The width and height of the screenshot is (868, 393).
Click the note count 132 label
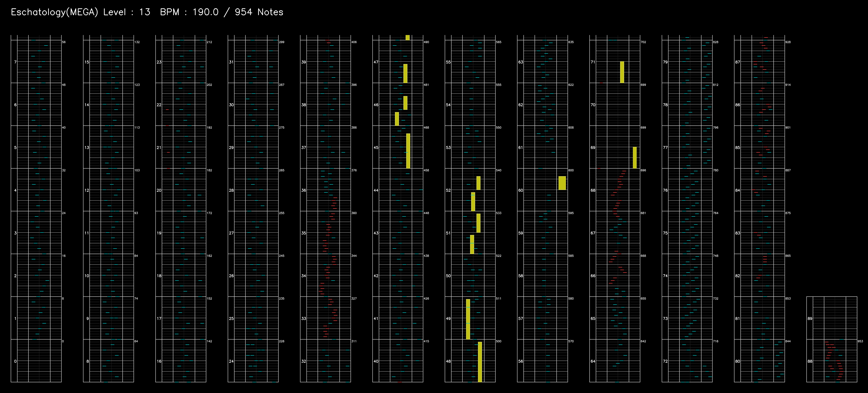[137, 42]
